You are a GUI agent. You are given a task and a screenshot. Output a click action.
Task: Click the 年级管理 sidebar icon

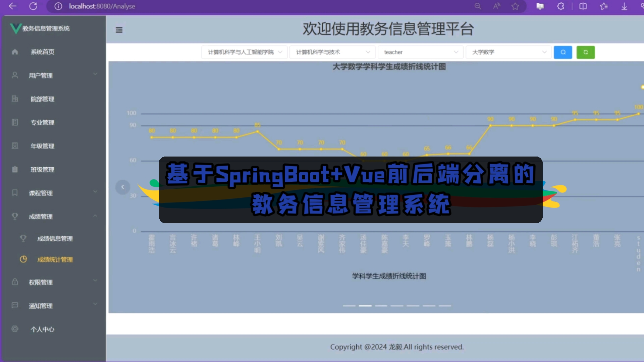[15, 146]
